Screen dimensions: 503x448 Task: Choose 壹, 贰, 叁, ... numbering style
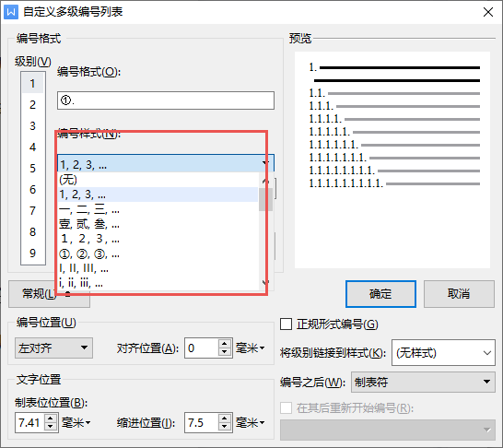point(158,224)
